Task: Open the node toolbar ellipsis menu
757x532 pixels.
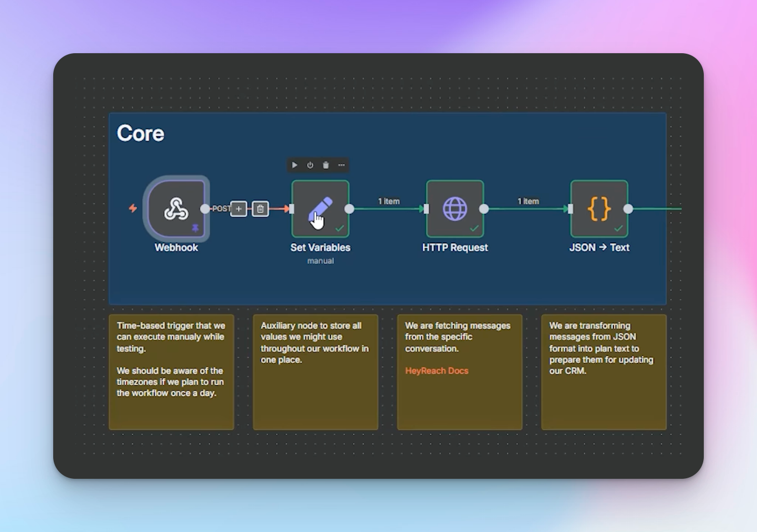Action: point(341,165)
